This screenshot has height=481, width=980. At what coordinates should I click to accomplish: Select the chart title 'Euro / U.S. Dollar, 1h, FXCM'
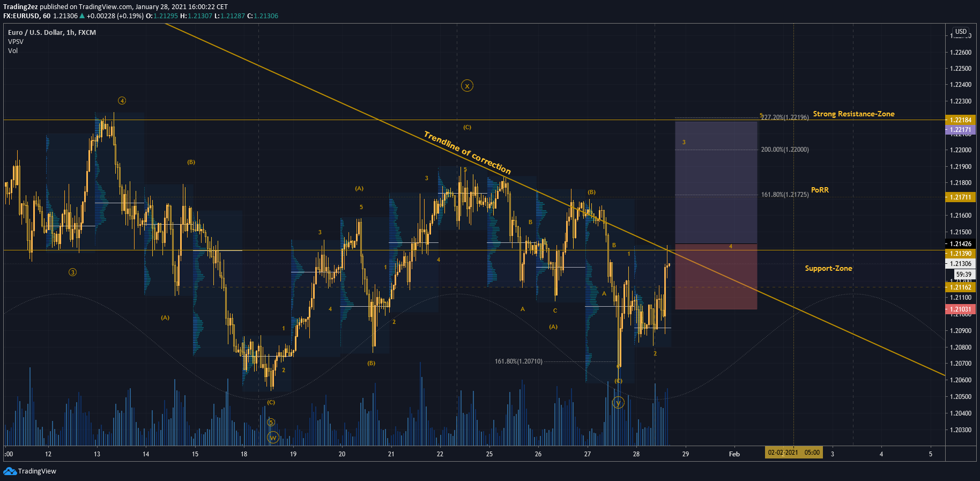52,32
